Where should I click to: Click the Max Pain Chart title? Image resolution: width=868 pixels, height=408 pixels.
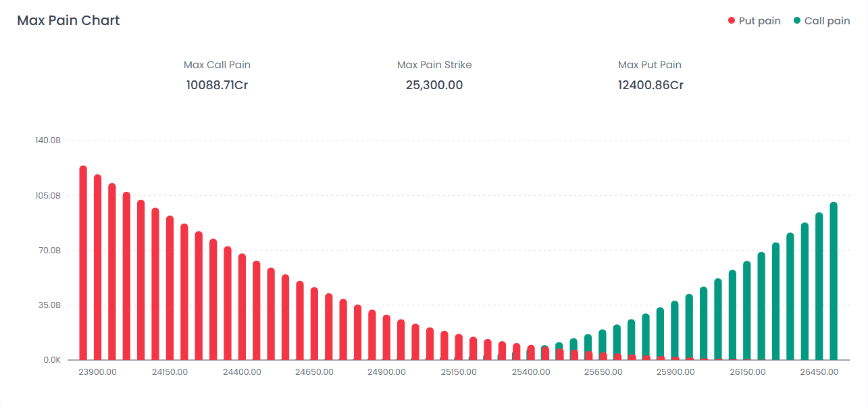68,20
